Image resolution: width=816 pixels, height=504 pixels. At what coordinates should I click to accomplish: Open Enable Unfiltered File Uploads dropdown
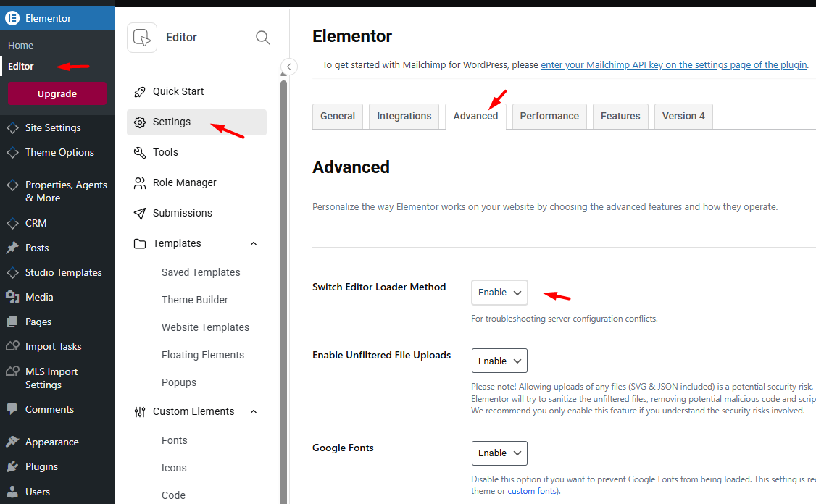499,361
